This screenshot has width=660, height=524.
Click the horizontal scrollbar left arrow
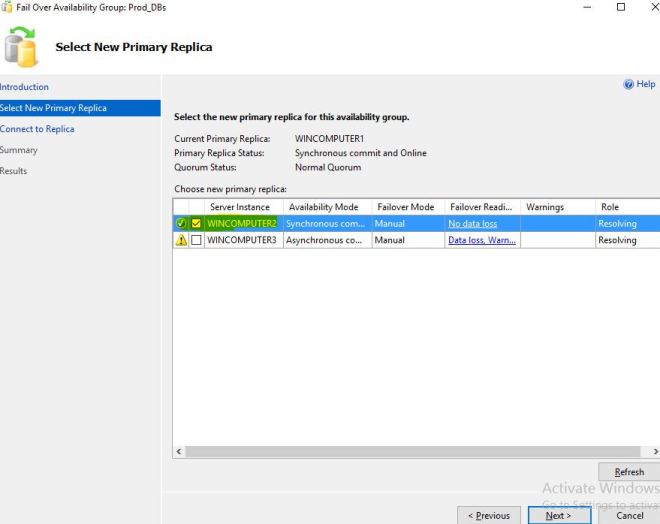click(x=179, y=452)
